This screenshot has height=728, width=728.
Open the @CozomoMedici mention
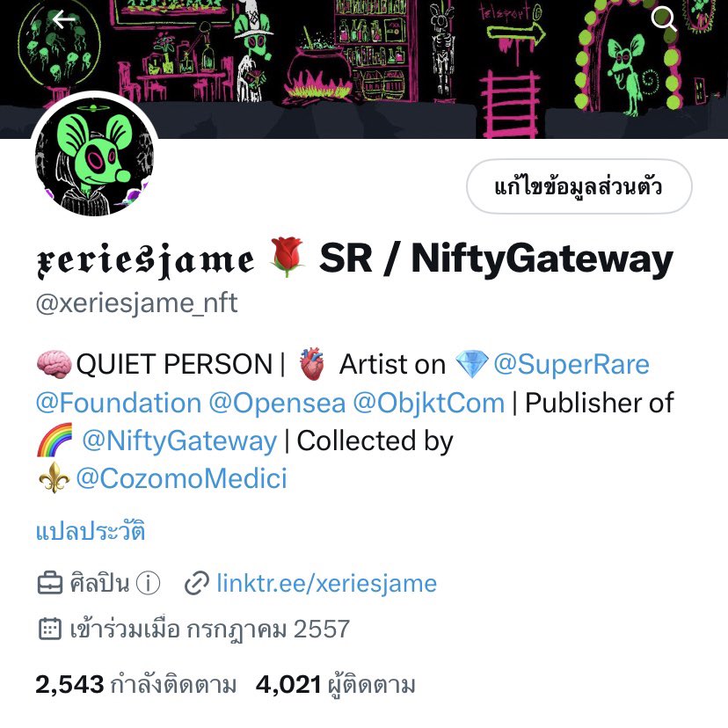(181, 478)
